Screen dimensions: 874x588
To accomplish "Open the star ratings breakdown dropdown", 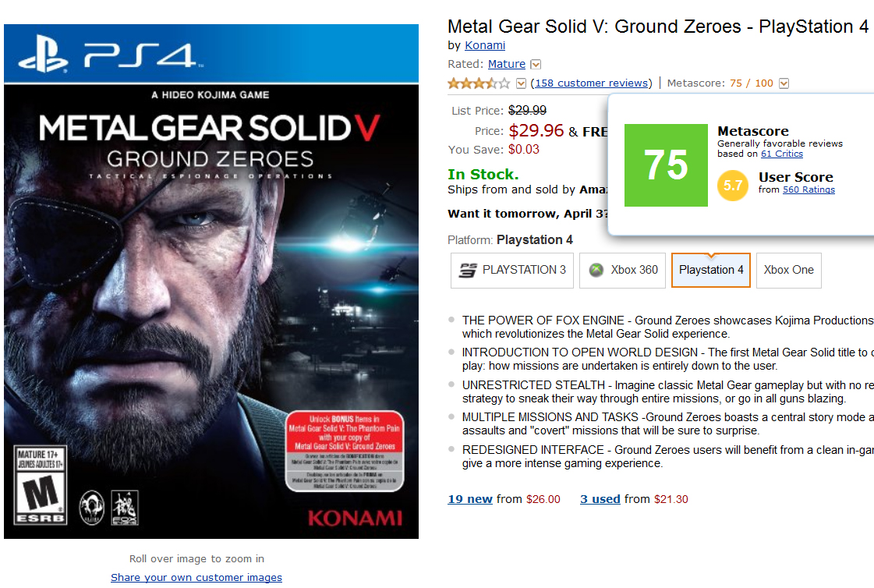I will (x=521, y=83).
